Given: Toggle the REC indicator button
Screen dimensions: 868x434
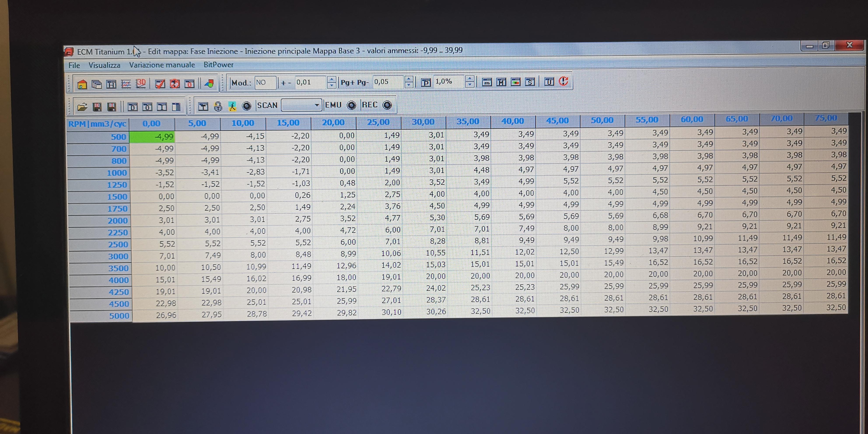Looking at the screenshot, I should pos(387,105).
